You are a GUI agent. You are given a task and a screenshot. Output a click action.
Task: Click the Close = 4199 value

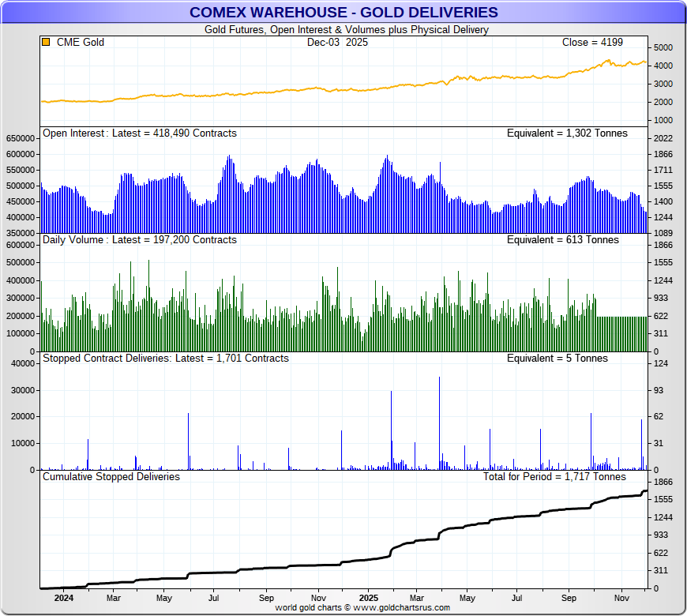(592, 43)
